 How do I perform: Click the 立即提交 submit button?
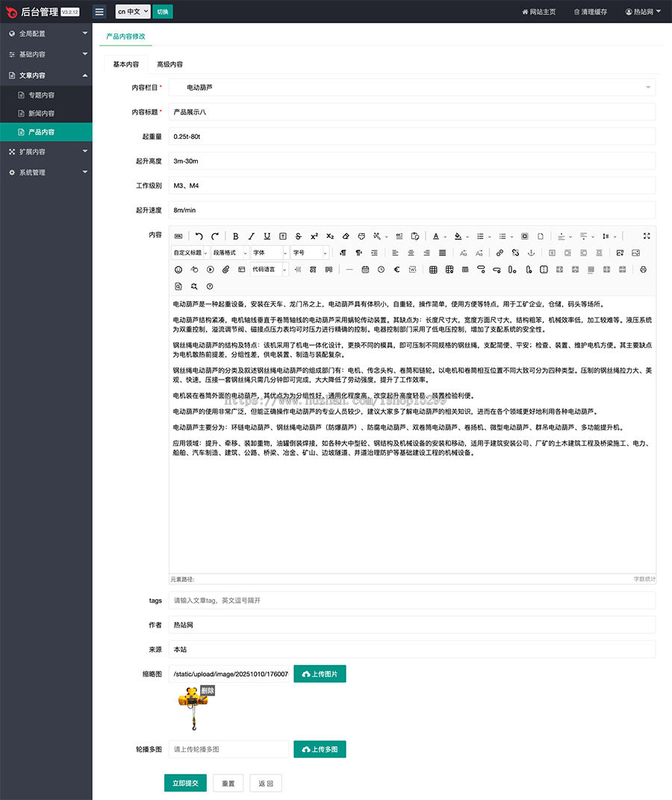[185, 783]
